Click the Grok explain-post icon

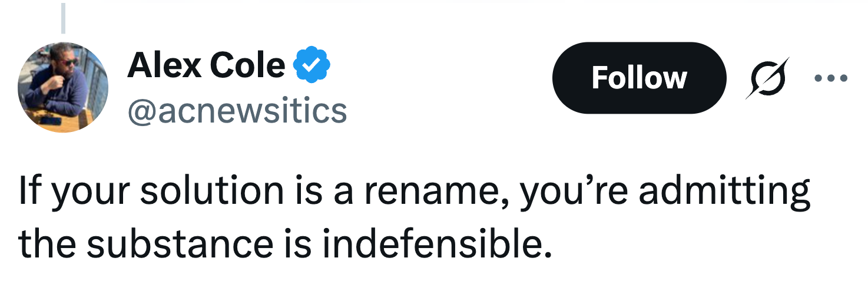tap(768, 78)
